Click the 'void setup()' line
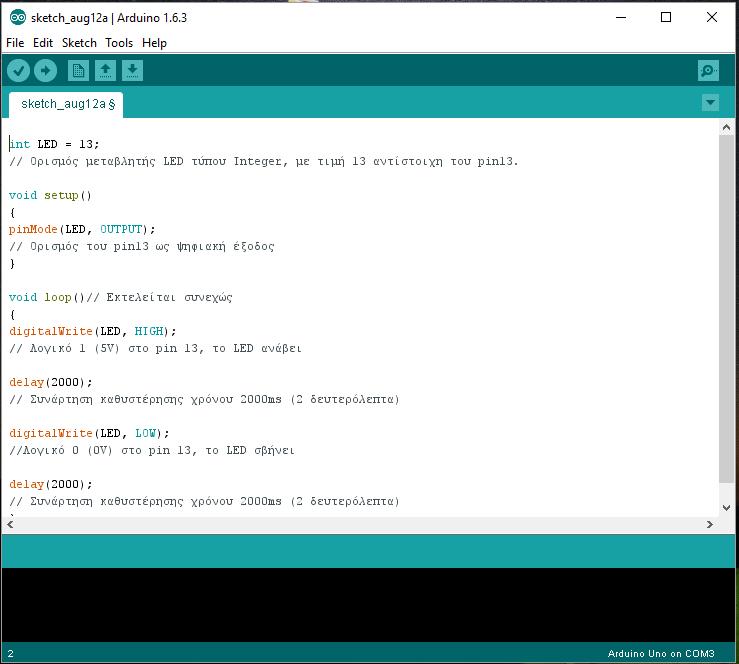 click(50, 195)
